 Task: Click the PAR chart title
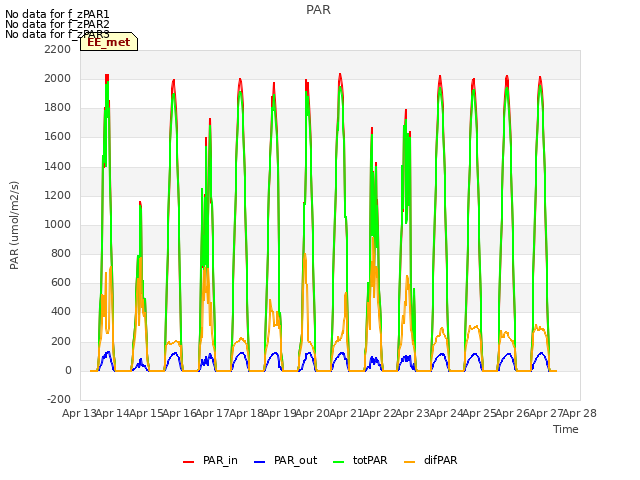318,9
